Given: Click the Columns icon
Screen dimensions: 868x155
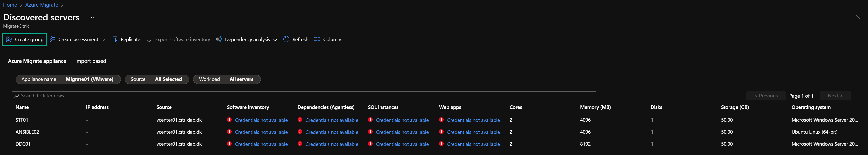Looking at the screenshot, I should coord(317,39).
